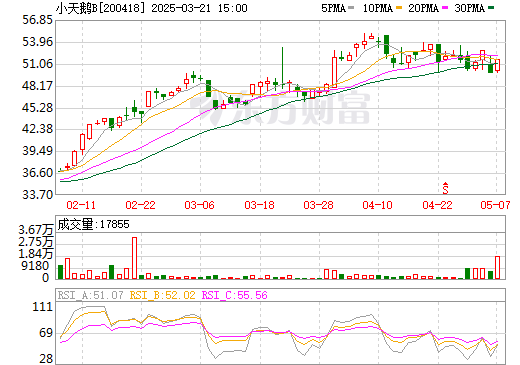
Task: Click the timestamp 2025-03-21 15:00
Action: point(199,8)
